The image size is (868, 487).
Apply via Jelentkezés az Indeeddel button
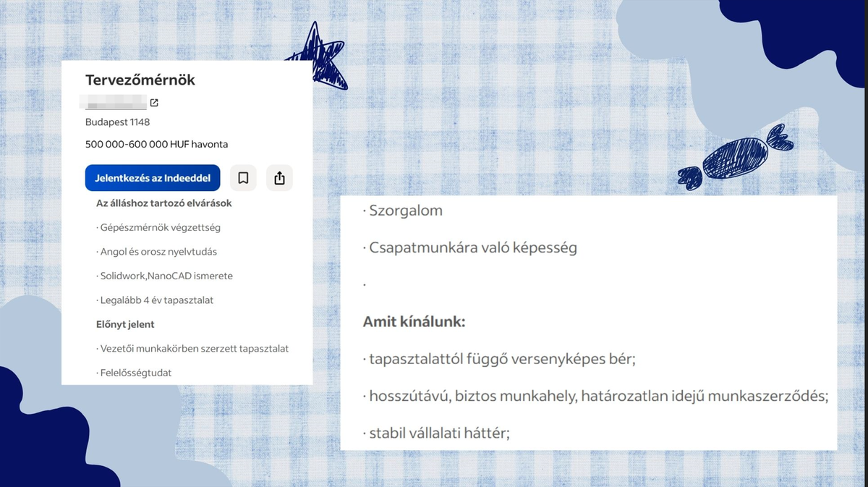pyautogui.click(x=153, y=178)
